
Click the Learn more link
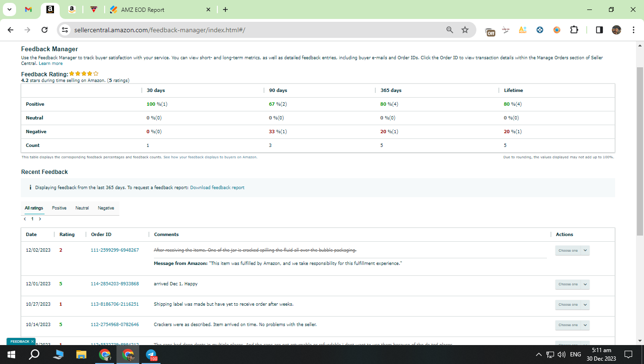click(51, 64)
